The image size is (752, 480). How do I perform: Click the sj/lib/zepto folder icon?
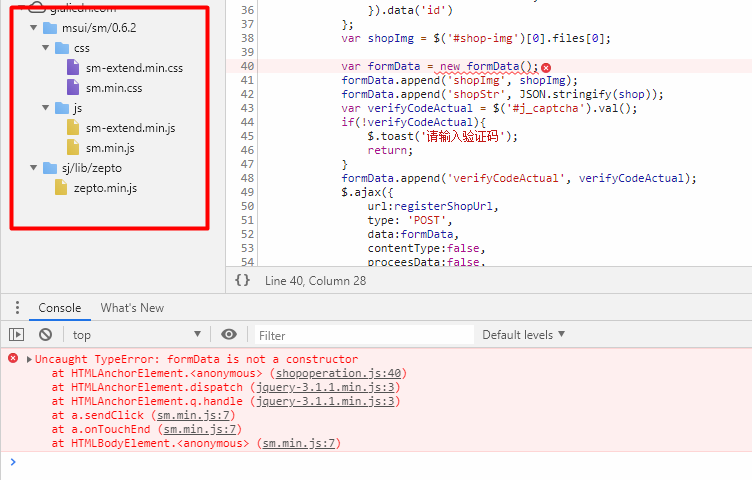(x=50, y=168)
